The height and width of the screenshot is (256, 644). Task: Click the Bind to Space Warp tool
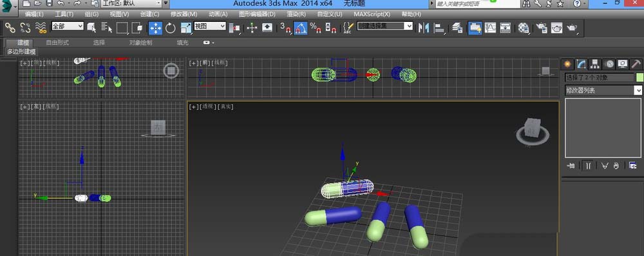(41, 28)
